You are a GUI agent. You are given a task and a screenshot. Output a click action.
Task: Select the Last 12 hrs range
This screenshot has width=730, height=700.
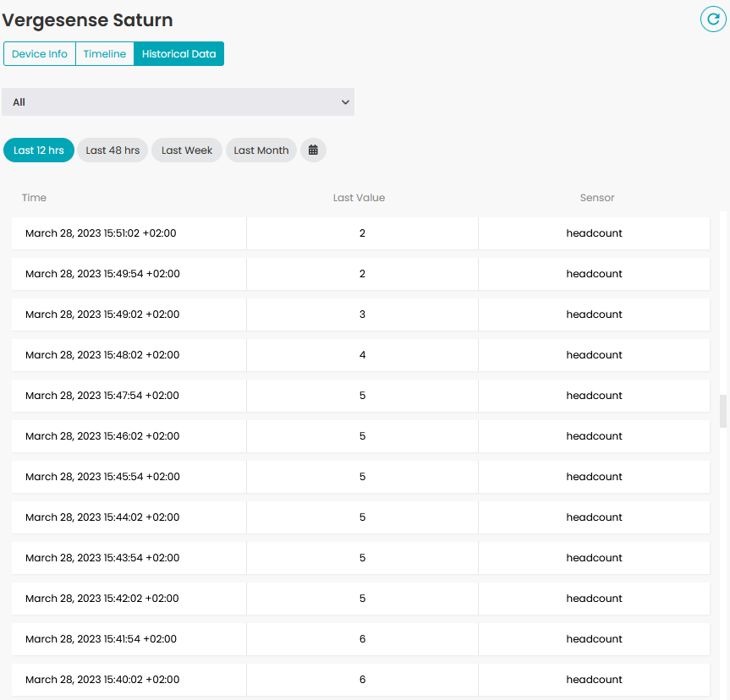(39, 150)
